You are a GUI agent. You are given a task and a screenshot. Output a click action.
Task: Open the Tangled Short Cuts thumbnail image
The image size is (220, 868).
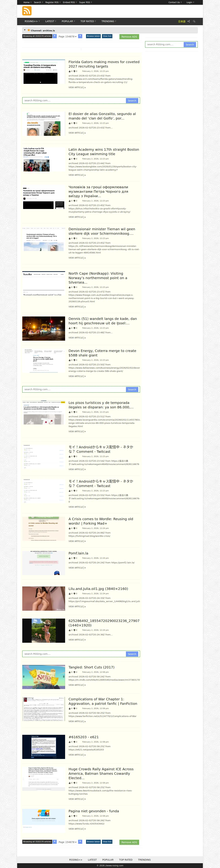44,677
